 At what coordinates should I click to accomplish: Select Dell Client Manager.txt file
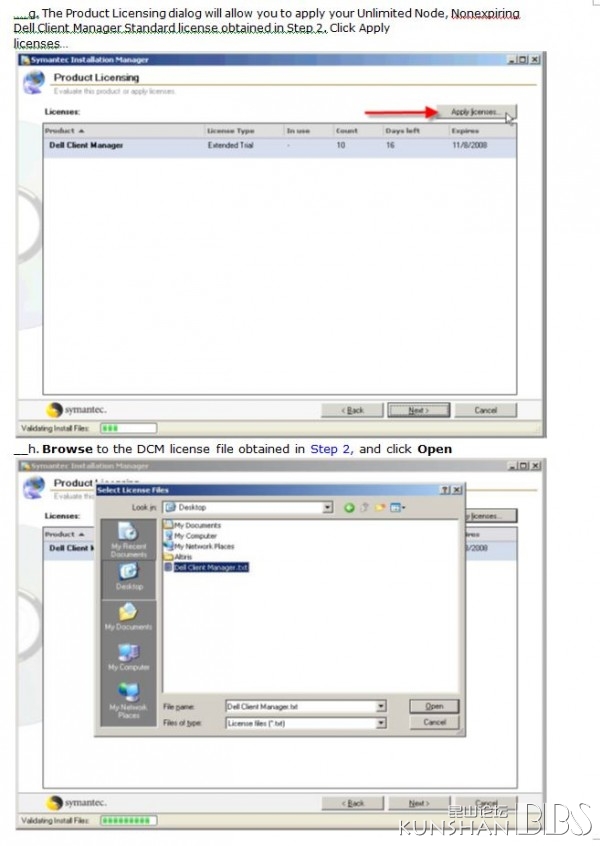210,566
